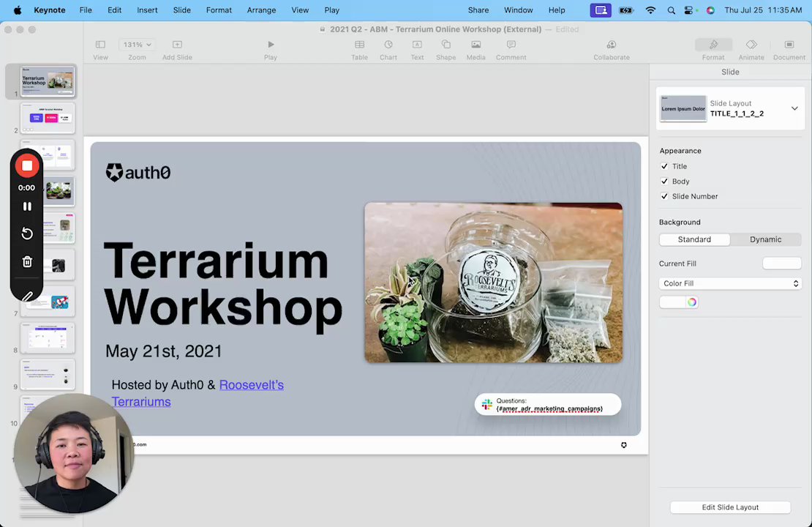This screenshot has height=527, width=812.
Task: Open the Document inspector
Action: (789, 45)
